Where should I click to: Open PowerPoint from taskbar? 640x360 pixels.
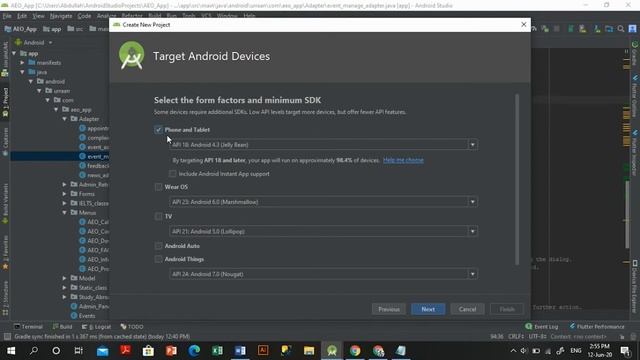click(x=171, y=351)
